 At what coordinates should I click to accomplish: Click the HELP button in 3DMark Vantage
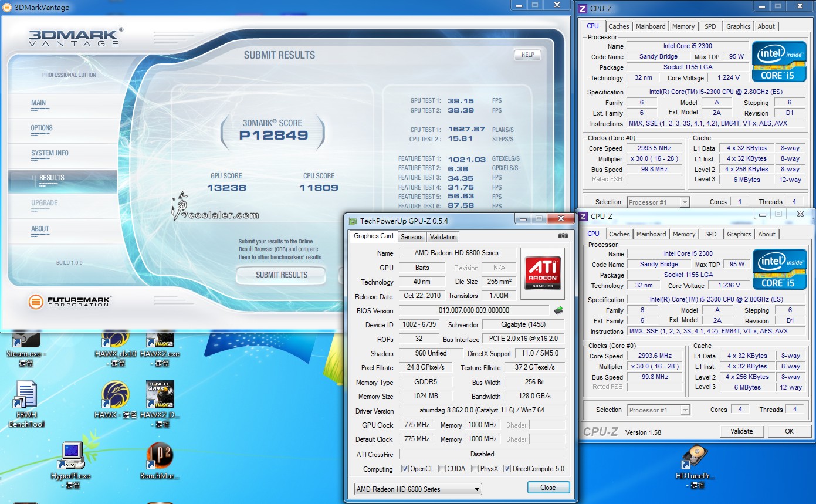point(527,55)
